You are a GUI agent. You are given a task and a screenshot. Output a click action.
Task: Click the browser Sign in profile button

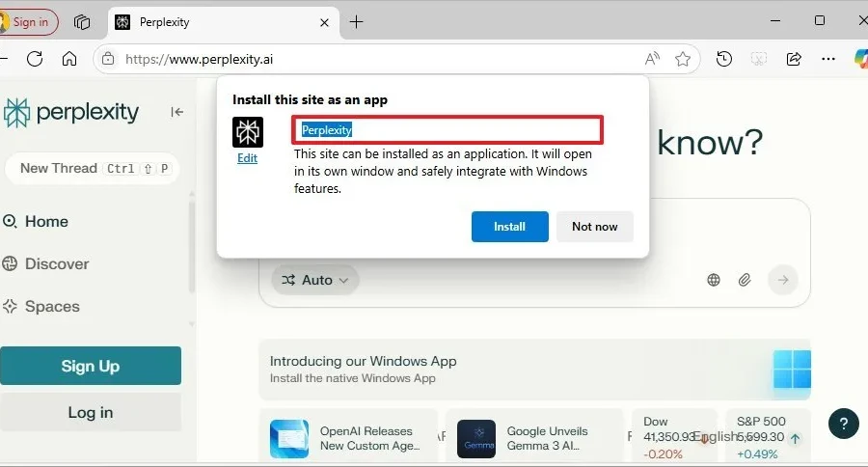pyautogui.click(x=28, y=22)
